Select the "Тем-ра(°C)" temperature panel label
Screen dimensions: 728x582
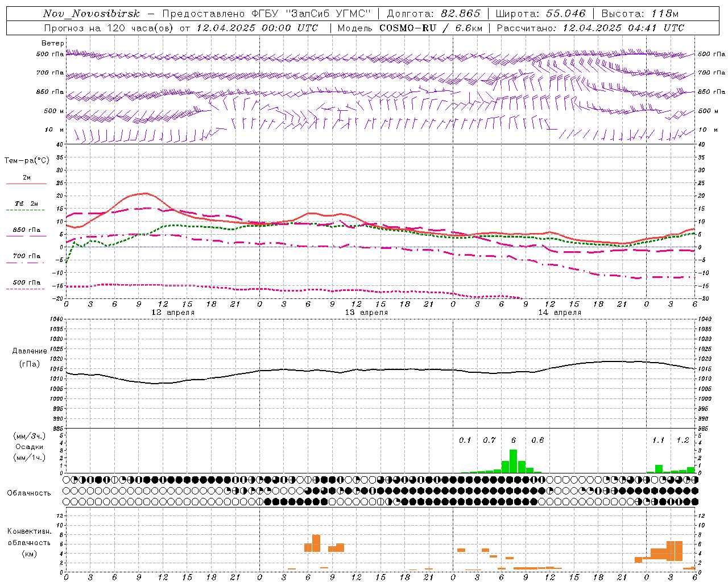[27, 161]
